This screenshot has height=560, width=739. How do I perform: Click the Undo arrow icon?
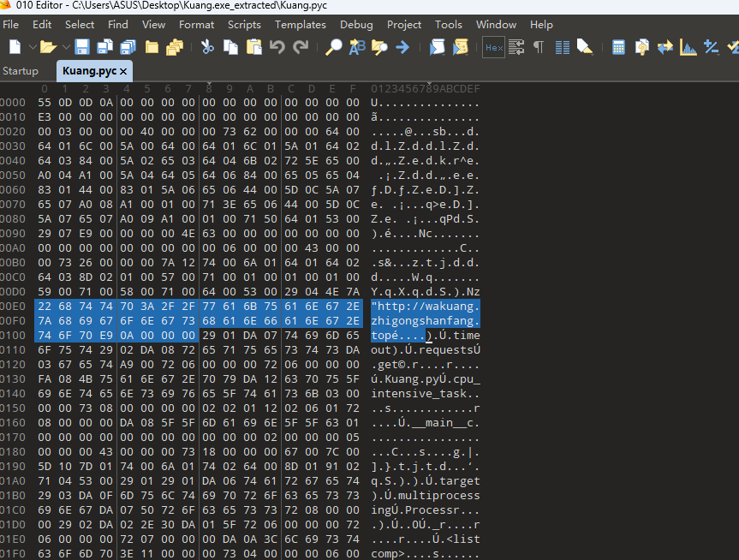277,47
